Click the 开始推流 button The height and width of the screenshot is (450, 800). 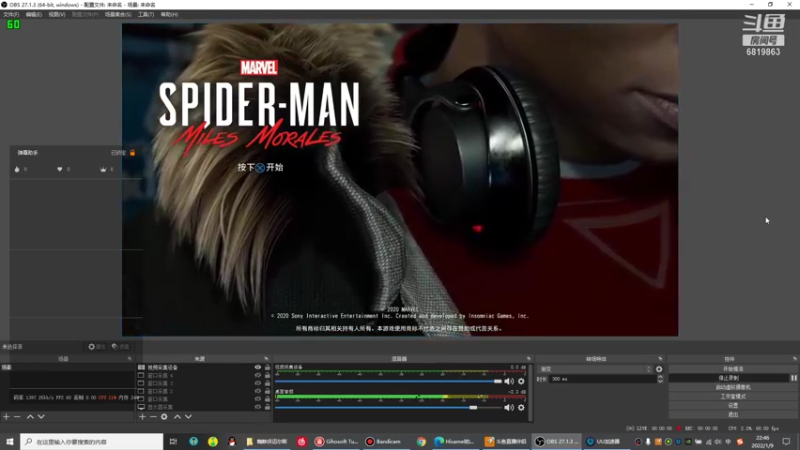point(733,369)
